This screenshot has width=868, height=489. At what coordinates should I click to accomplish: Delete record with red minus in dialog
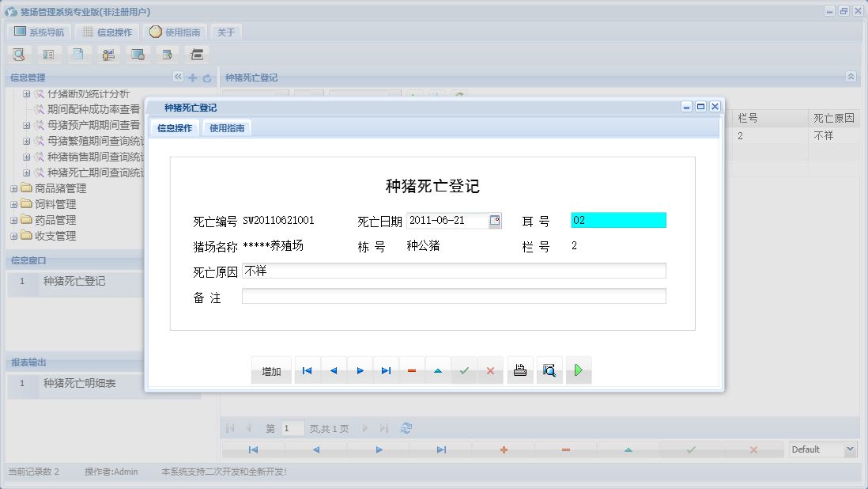click(x=412, y=370)
